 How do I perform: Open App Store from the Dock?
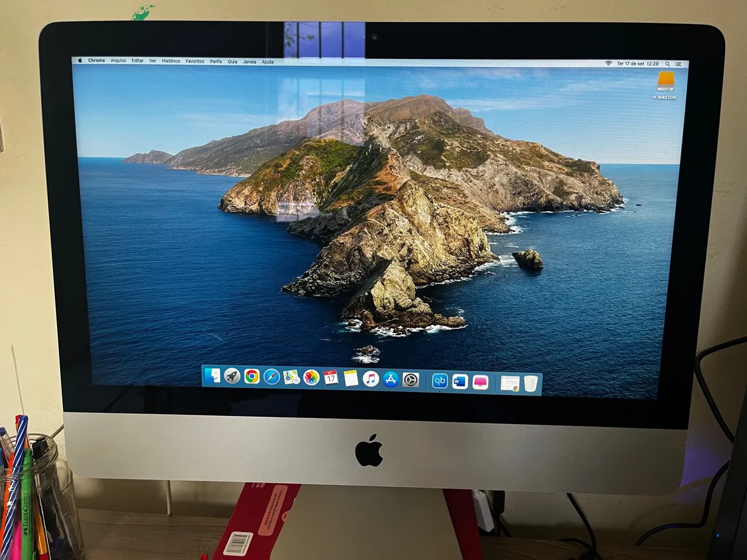click(390, 379)
